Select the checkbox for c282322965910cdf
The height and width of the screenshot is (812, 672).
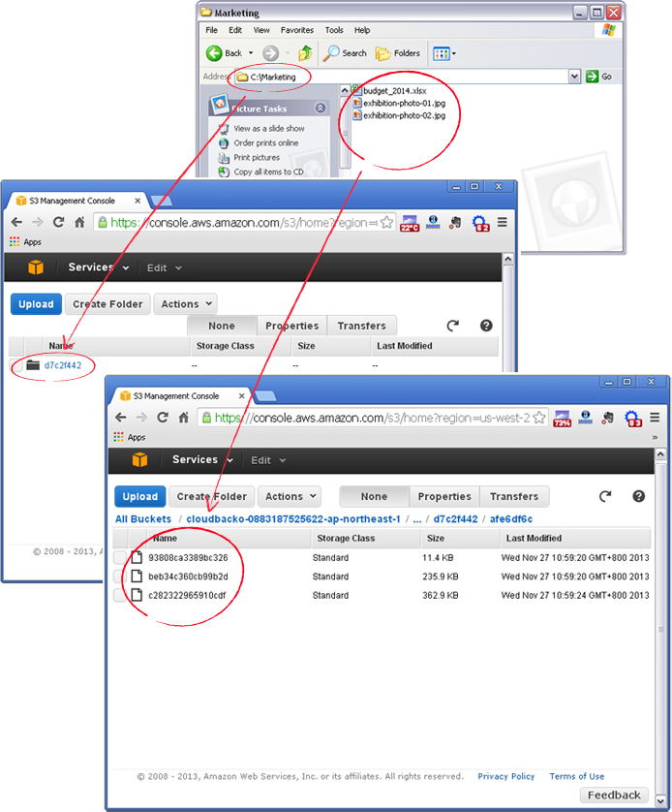[120, 595]
